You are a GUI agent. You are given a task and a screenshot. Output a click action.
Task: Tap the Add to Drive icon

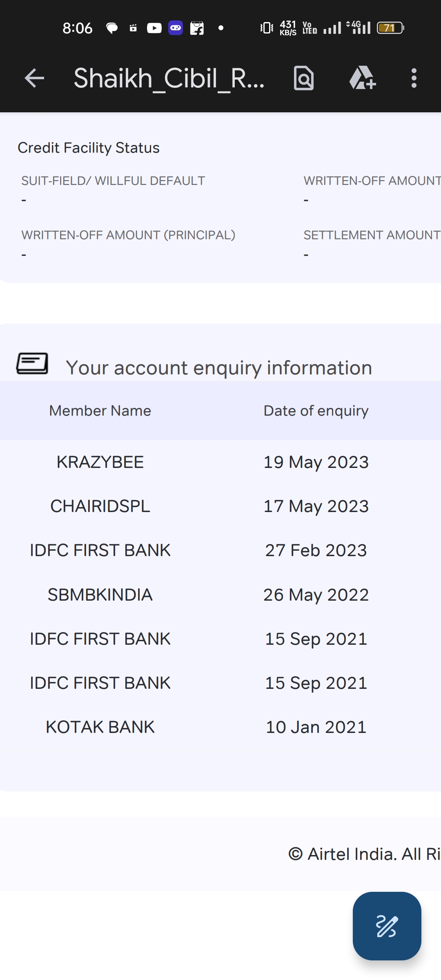(x=362, y=78)
